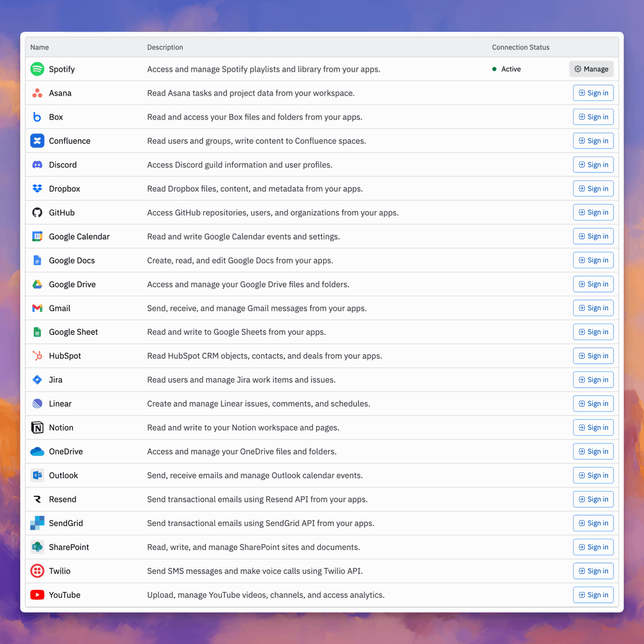Select the OneDrive name text

click(x=66, y=451)
